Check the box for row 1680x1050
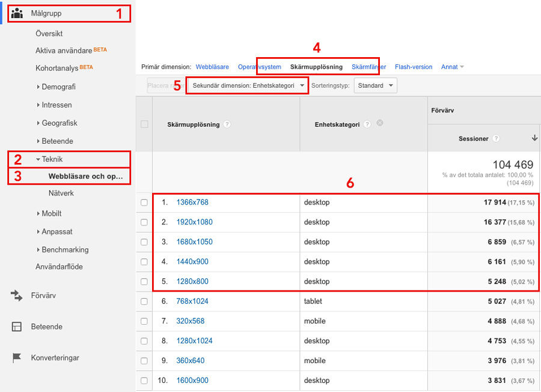 144,242
